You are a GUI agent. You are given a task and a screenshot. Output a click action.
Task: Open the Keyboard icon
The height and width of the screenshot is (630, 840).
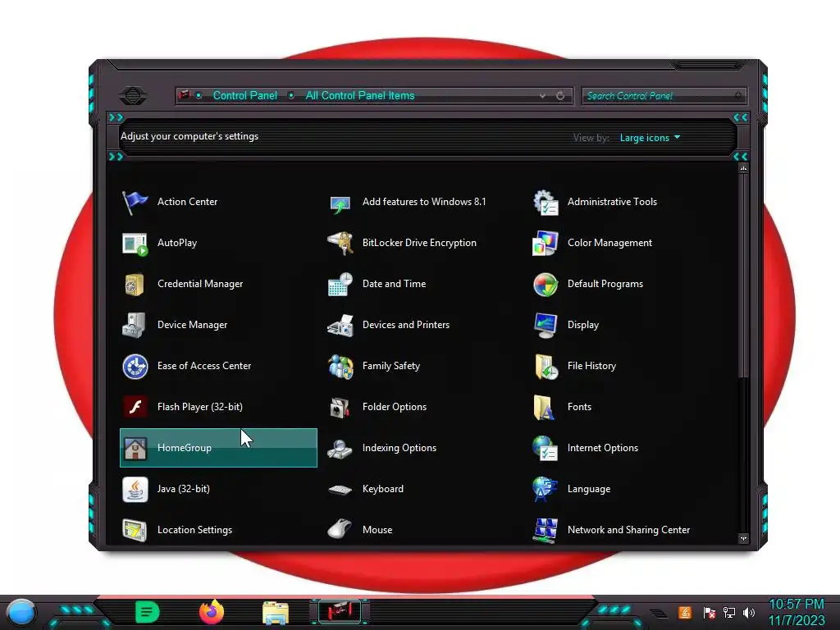[x=340, y=489]
